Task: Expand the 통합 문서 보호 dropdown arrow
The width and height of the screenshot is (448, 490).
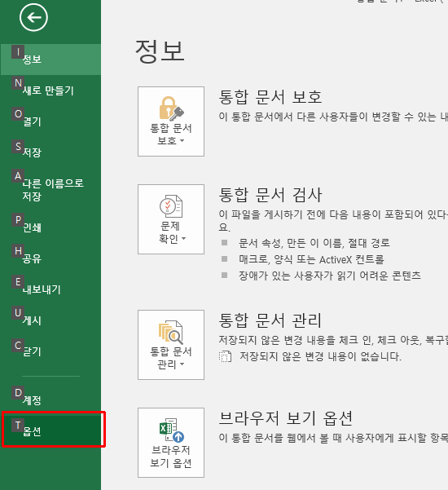Action: tap(182, 140)
